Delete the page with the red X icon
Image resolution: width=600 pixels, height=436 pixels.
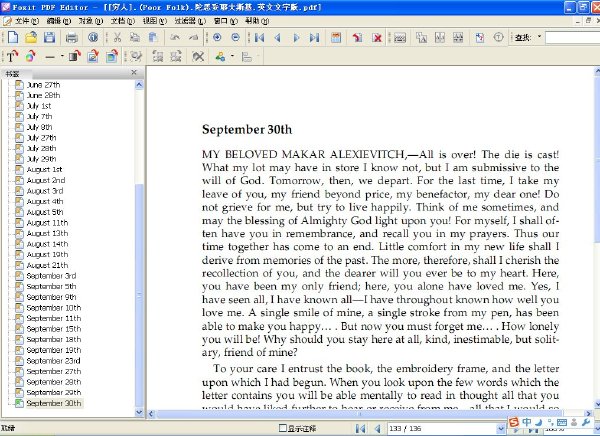(377, 38)
